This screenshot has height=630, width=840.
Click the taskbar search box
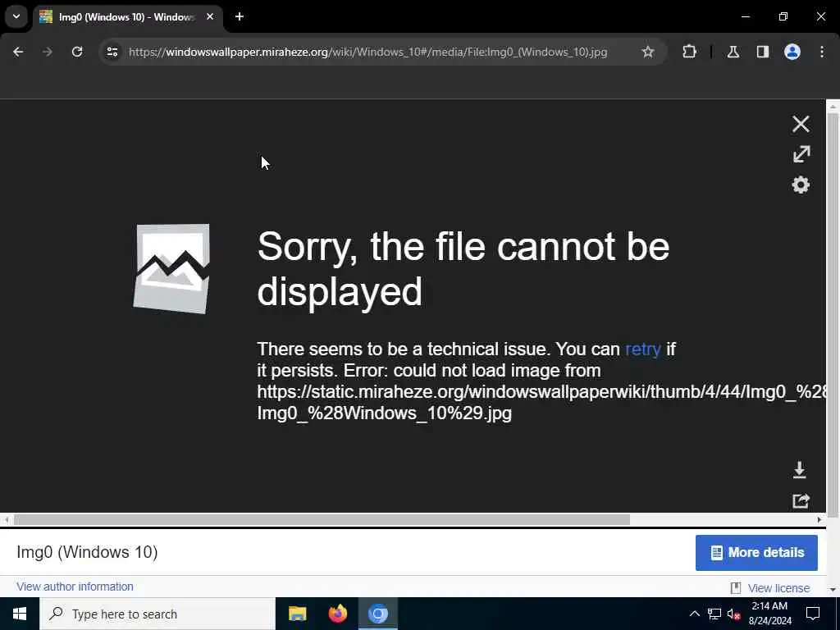(x=157, y=614)
